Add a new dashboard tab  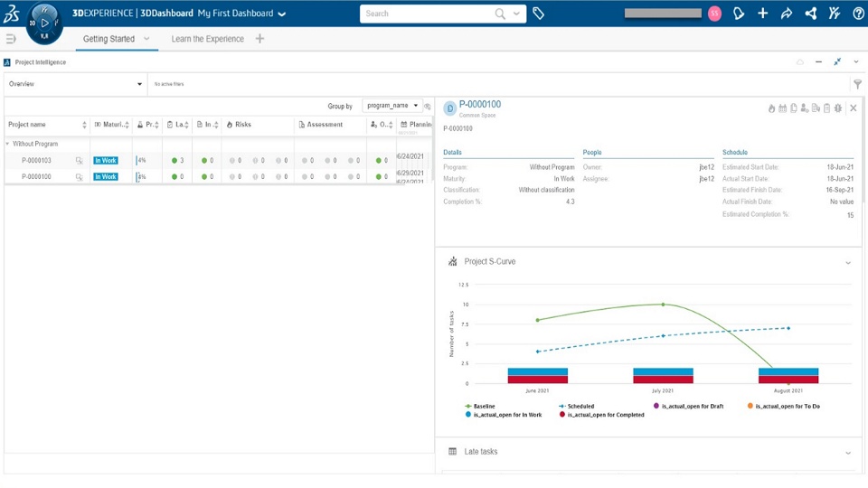click(x=259, y=39)
